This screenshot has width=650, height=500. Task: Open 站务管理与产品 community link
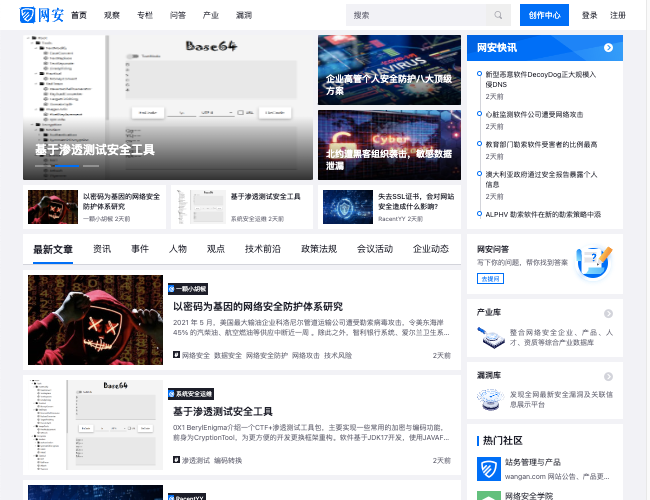tap(533, 462)
